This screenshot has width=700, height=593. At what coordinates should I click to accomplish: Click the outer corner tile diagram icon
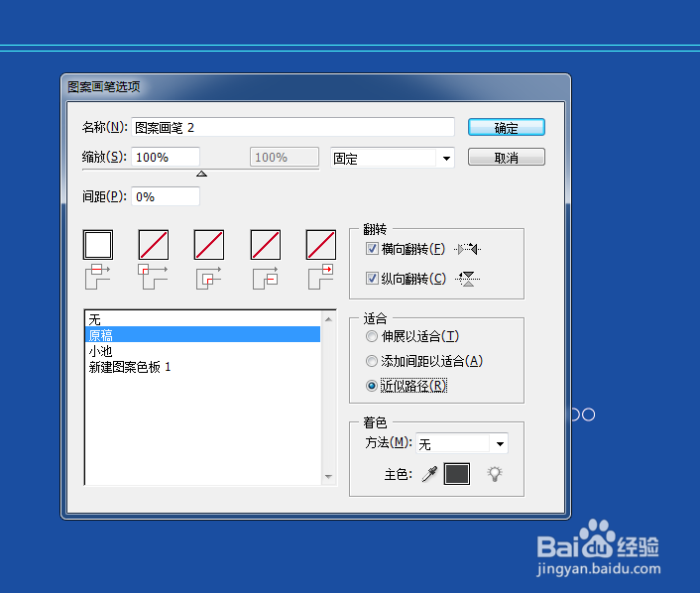pyautogui.click(x=153, y=277)
